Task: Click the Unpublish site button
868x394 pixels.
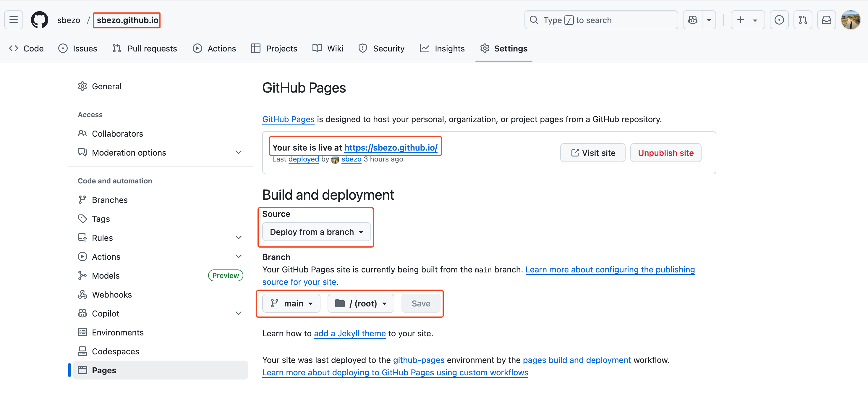Action: pyautogui.click(x=665, y=153)
